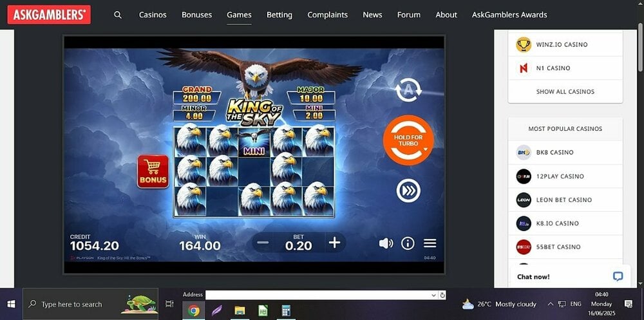644x320 pixels.
Task: Click Show All Casinos button
Action: (x=565, y=91)
